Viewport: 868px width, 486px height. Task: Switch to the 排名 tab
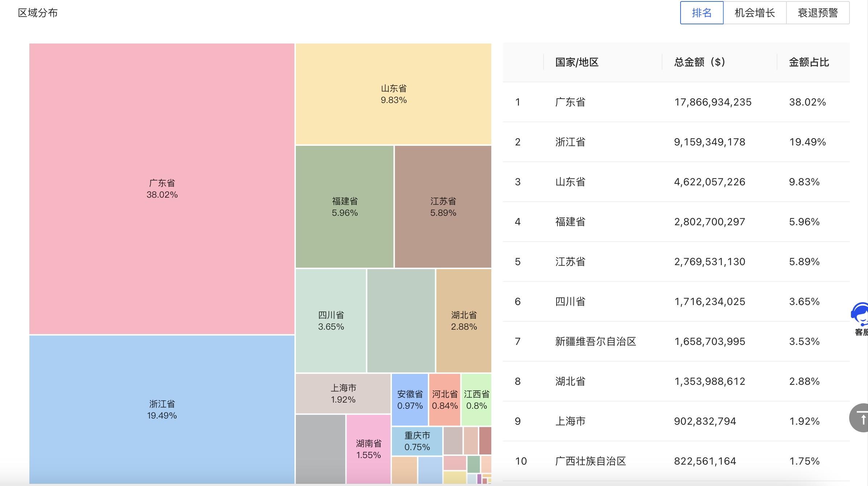pyautogui.click(x=702, y=13)
